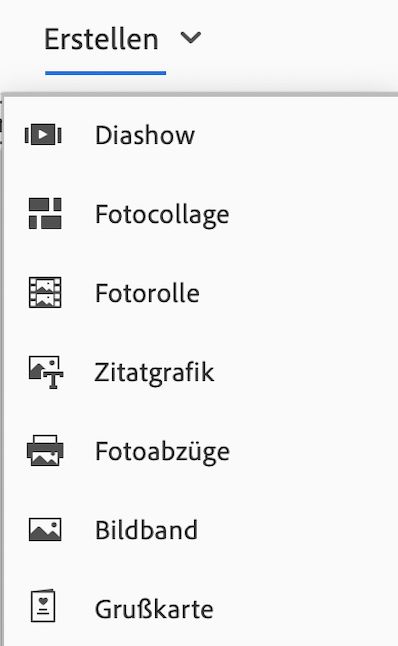Click the Fotorolle filmstrip icon

click(45, 293)
